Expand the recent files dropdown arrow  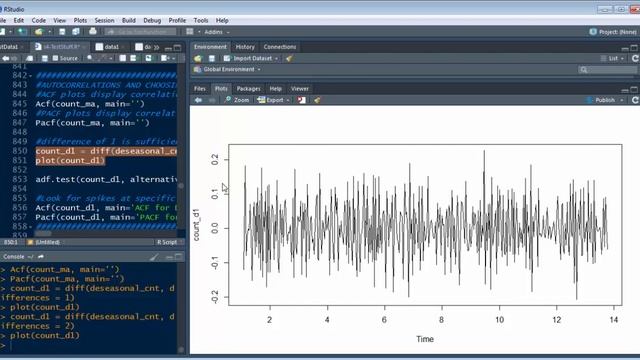pyautogui.click(x=49, y=32)
